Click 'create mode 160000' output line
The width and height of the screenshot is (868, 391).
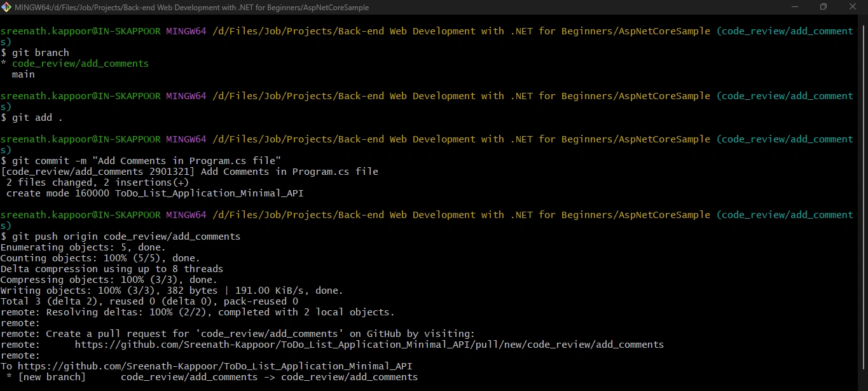click(155, 193)
